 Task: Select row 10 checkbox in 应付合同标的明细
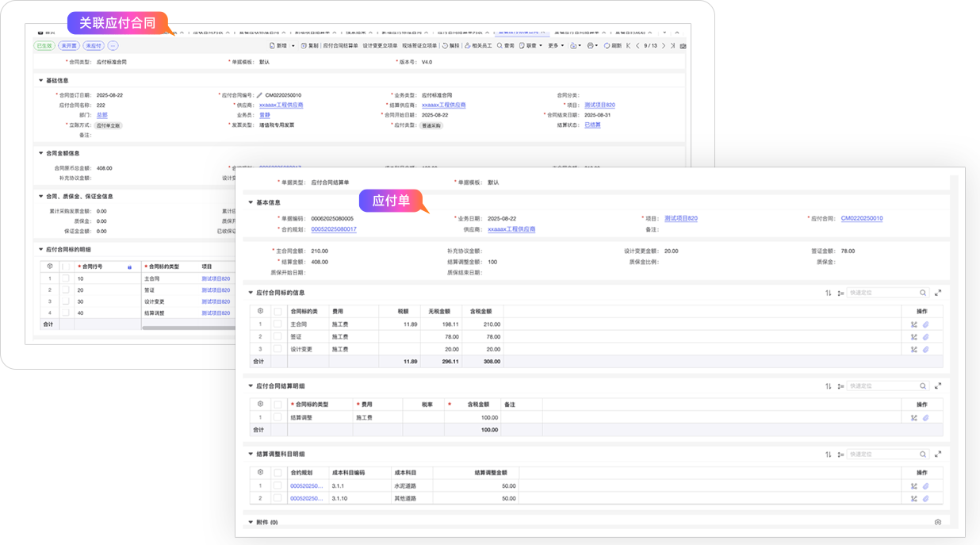click(66, 278)
